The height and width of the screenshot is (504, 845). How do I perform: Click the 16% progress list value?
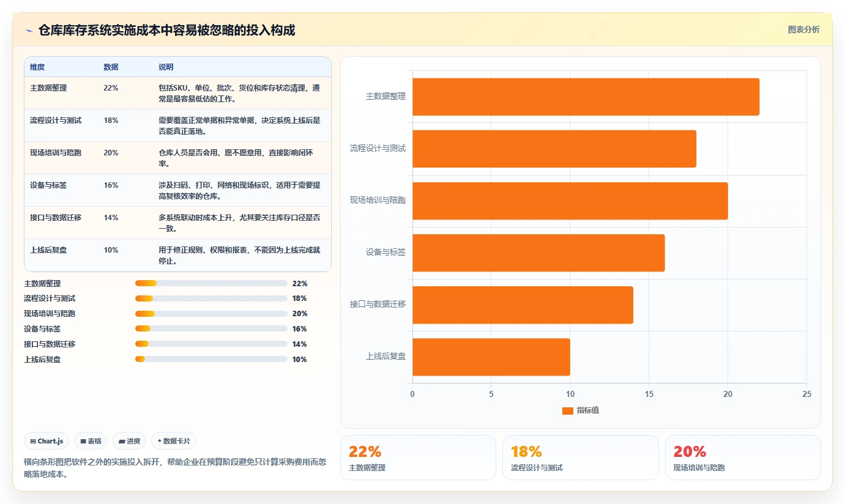300,329
